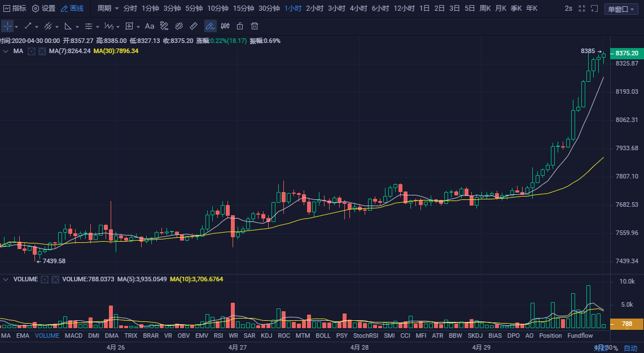Viewport: 644px width, 353px height.
Task: Expand the wave tool dropdown arrow
Action: (118, 27)
